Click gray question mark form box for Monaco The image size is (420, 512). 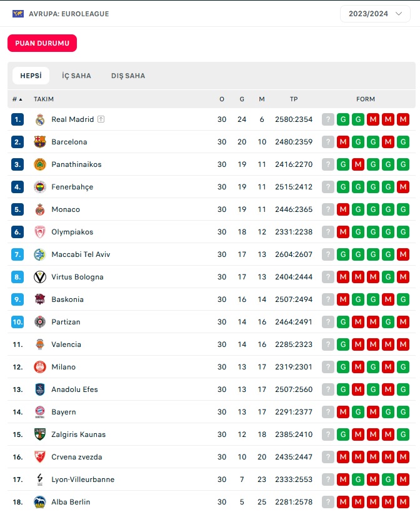click(328, 209)
